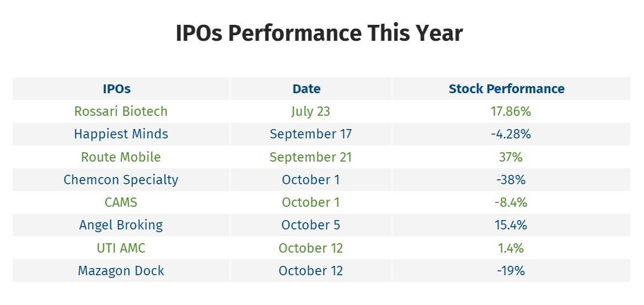Click the Date column header

coord(307,89)
